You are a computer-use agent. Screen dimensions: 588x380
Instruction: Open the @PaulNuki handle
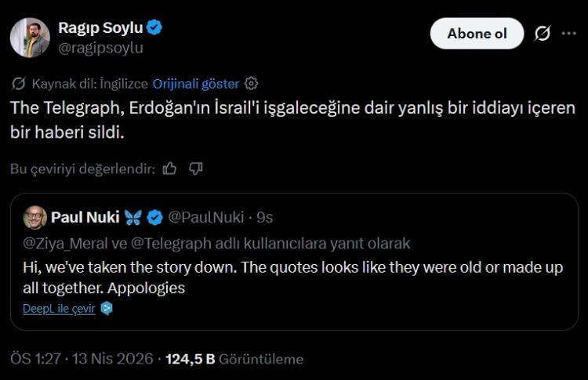(x=206, y=217)
